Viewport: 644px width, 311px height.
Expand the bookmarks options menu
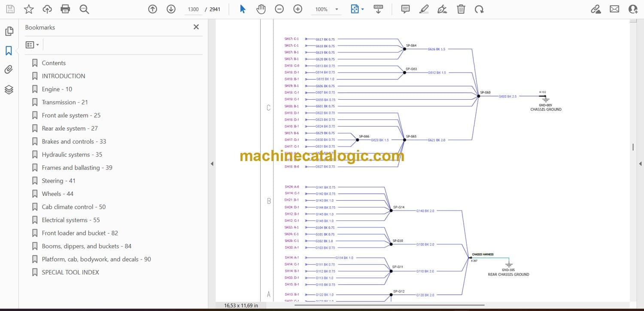coord(32,45)
